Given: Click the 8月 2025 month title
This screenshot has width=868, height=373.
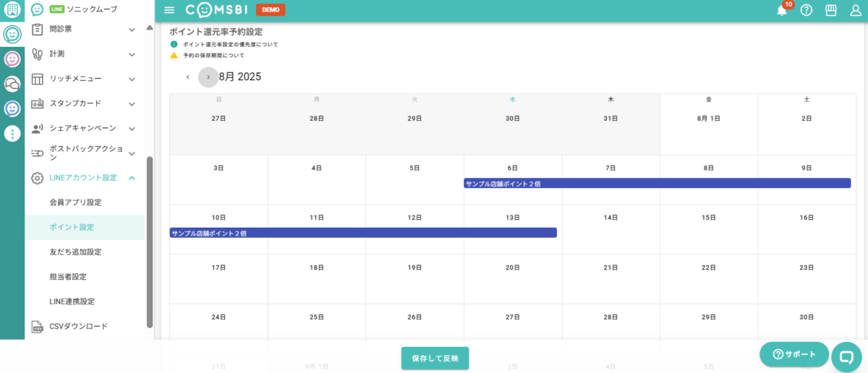Looking at the screenshot, I should click(240, 77).
